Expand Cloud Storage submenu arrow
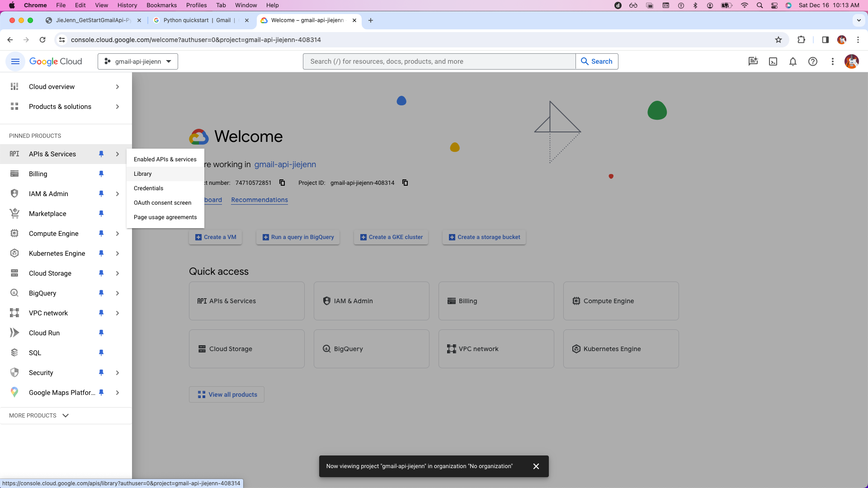The width and height of the screenshot is (868, 488). click(x=118, y=273)
